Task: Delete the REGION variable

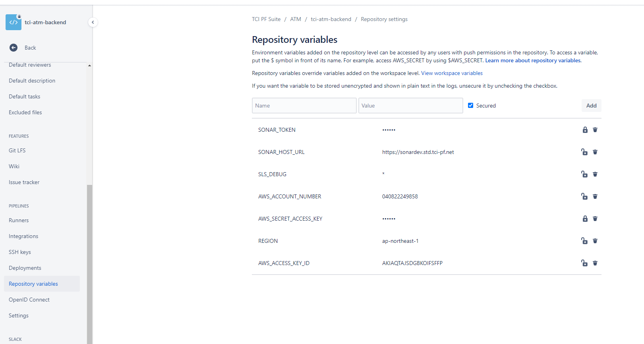Action: pyautogui.click(x=595, y=241)
